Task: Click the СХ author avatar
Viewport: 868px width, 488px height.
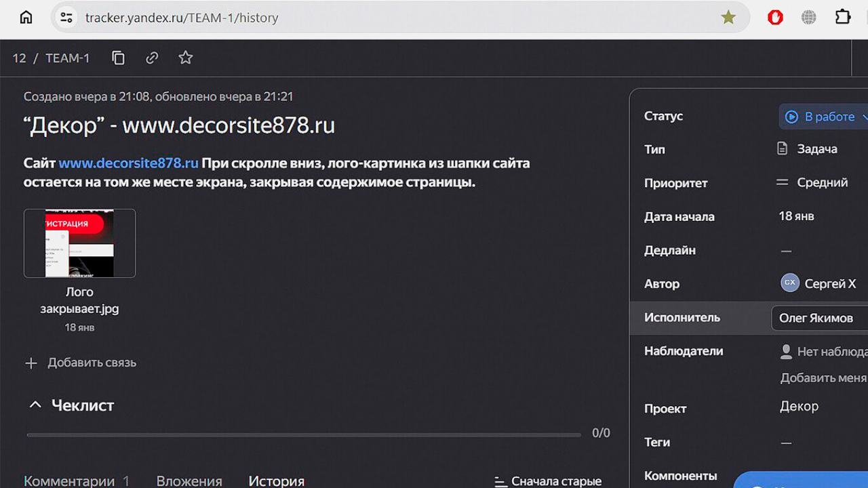Action: click(790, 283)
